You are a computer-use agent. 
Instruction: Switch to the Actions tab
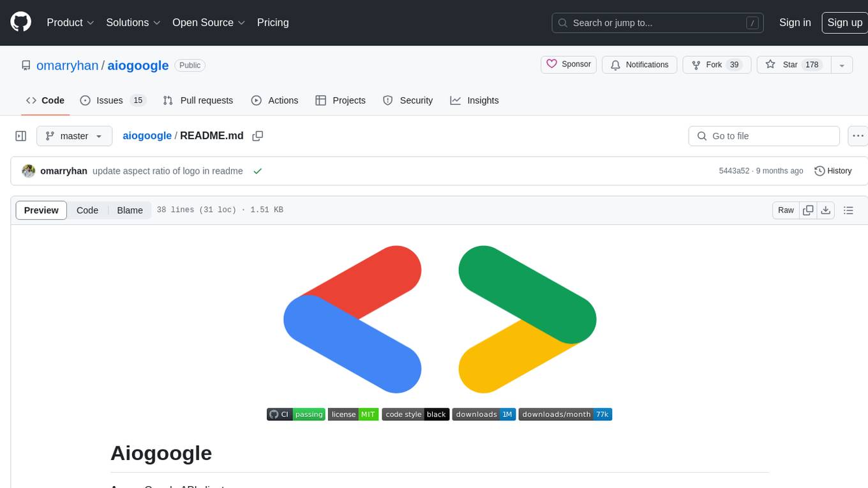click(x=274, y=100)
